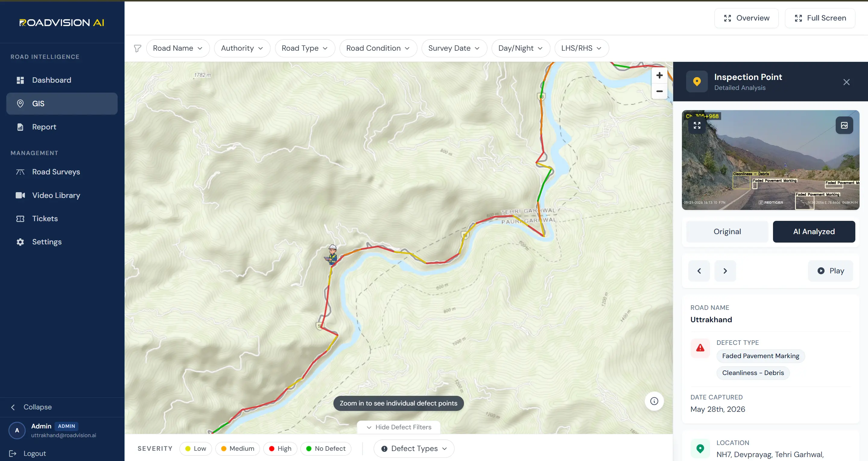The height and width of the screenshot is (461, 868).
Task: Open Settings menu item
Action: point(62,242)
